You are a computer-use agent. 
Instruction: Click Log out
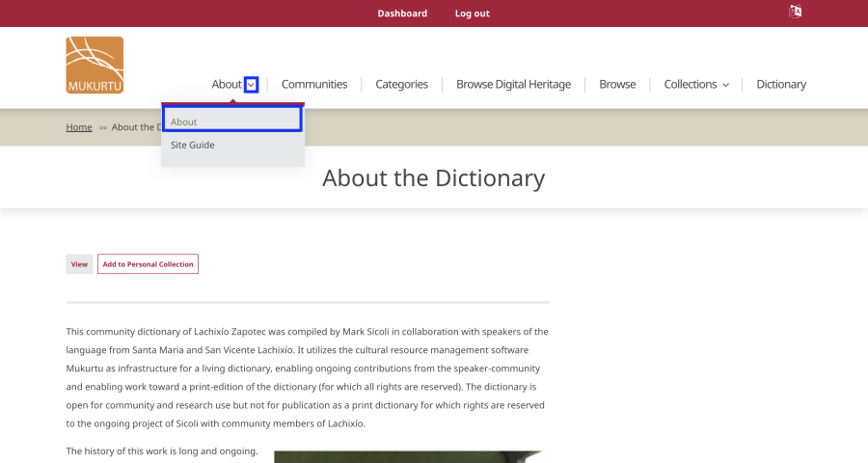[473, 14]
